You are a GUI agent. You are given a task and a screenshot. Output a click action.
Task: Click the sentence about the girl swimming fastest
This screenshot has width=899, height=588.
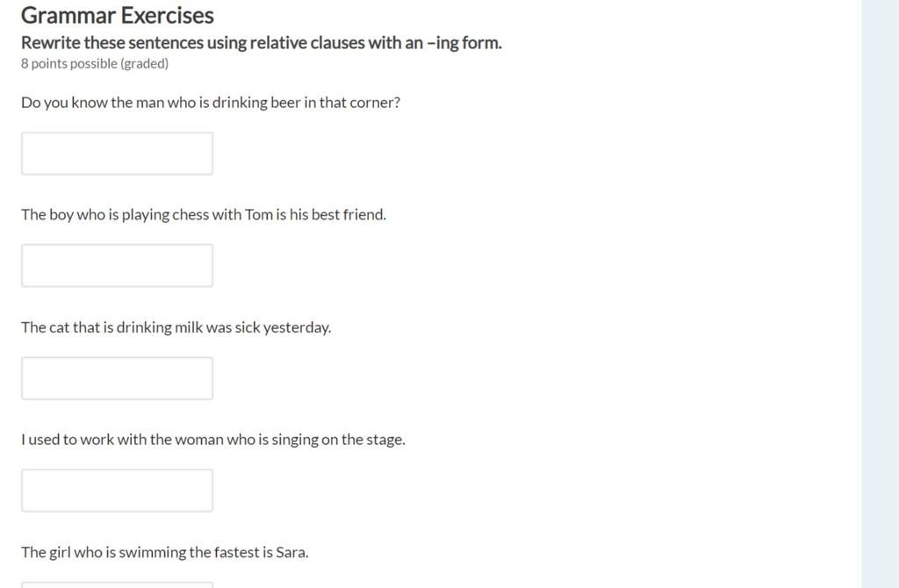164,552
